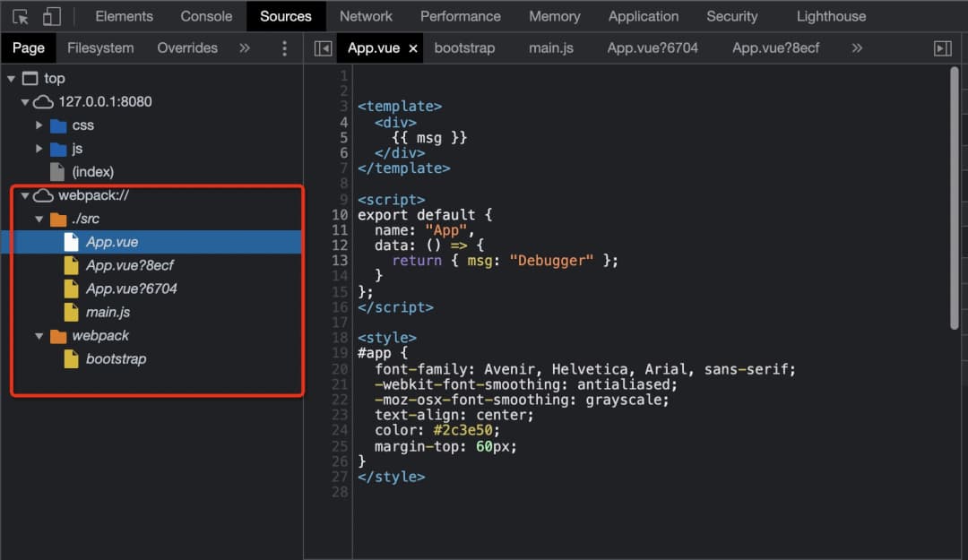Expand the css folder
The image size is (968, 560).
[x=39, y=125]
